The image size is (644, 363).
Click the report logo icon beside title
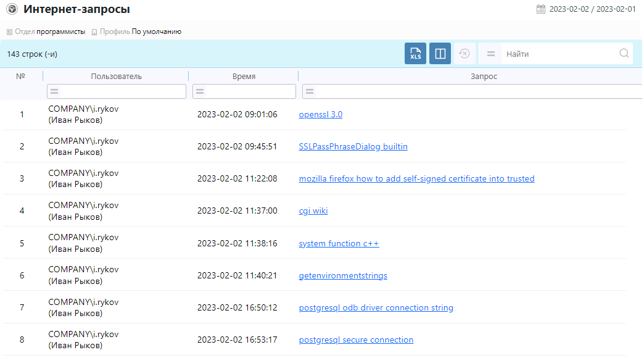(x=11, y=9)
